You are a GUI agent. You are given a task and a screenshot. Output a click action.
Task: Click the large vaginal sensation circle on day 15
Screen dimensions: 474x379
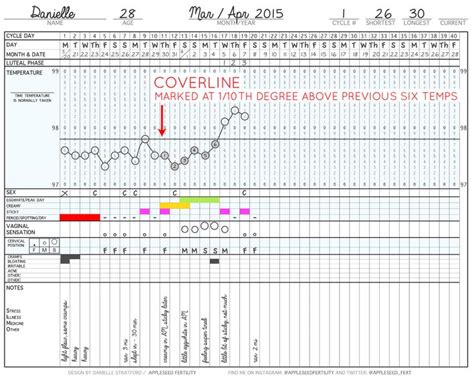pyautogui.click(x=204, y=226)
